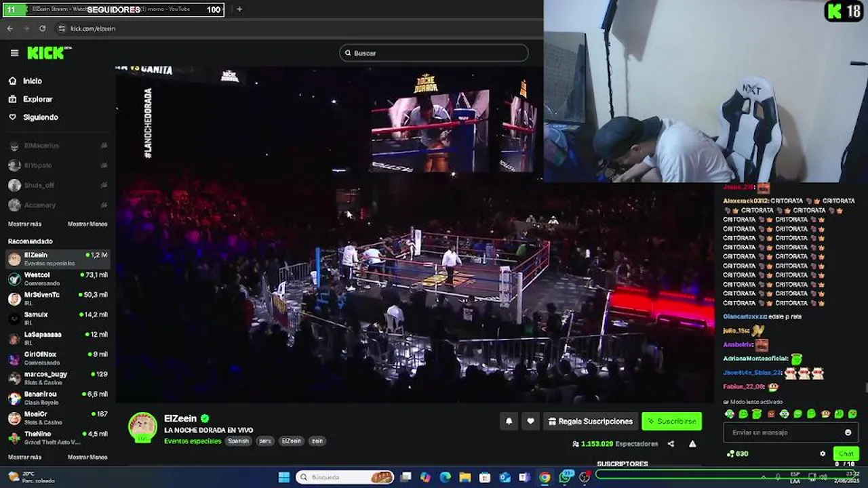Click the report warning triangle icon
Image resolution: width=868 pixels, height=488 pixels.
[x=692, y=444]
